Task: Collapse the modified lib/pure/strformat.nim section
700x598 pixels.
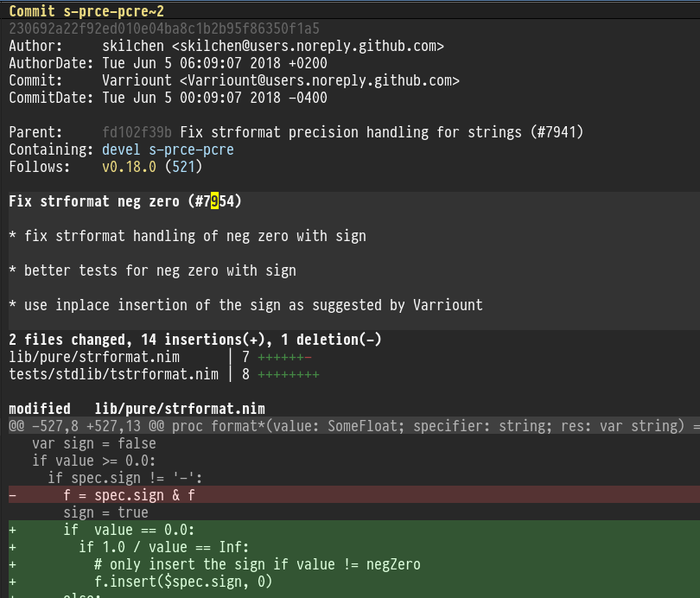Action: pyautogui.click(x=137, y=409)
